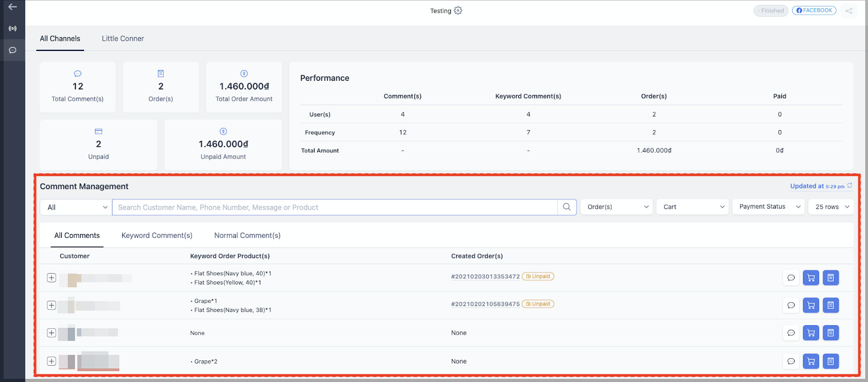
Task: Switch to the Little Conner channel tab
Action: (123, 38)
